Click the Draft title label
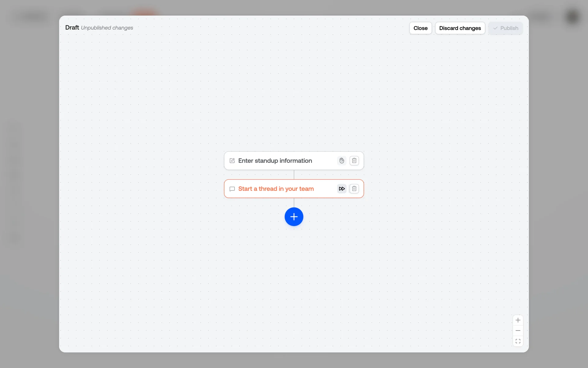The width and height of the screenshot is (588, 368). point(72,28)
